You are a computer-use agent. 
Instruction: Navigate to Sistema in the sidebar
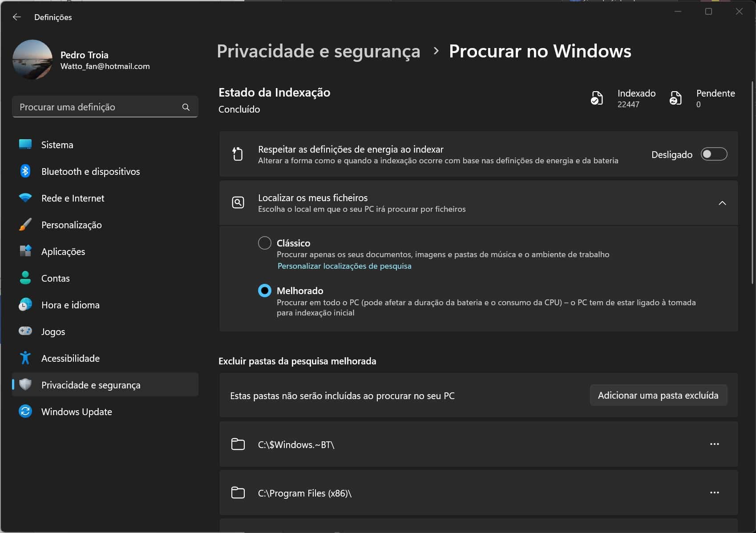tap(57, 145)
